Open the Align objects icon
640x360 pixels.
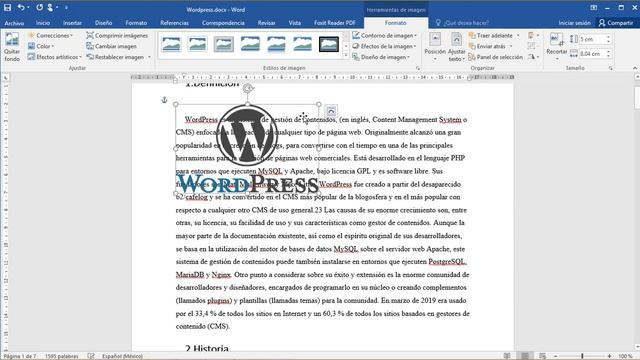click(532, 36)
